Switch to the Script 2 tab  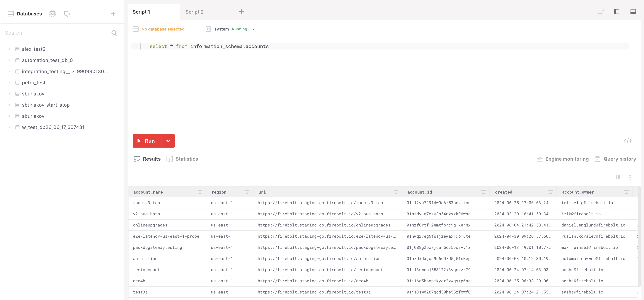tap(194, 12)
